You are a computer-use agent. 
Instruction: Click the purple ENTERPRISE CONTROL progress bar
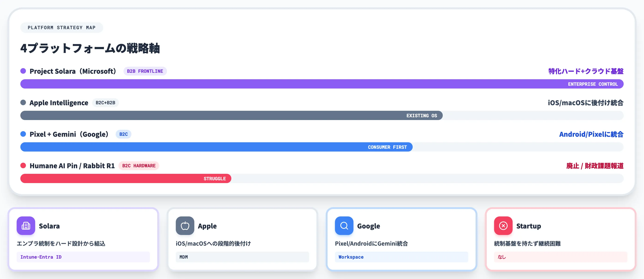click(x=322, y=84)
